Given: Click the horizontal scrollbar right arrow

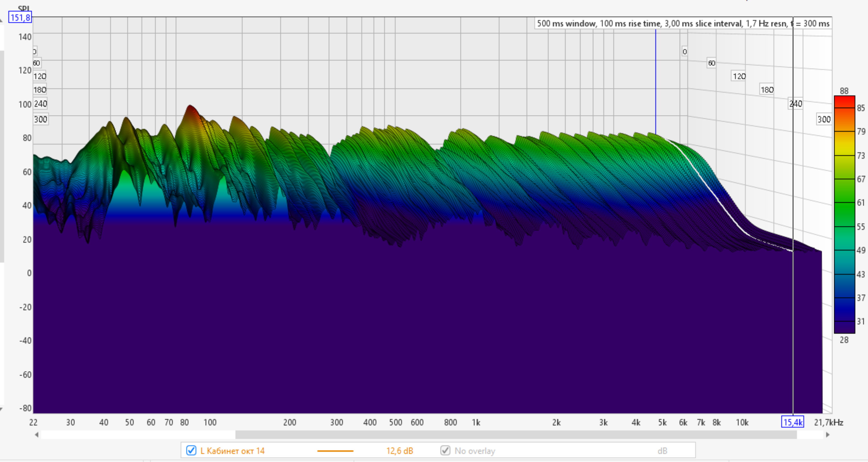Looking at the screenshot, I should coord(828,435).
